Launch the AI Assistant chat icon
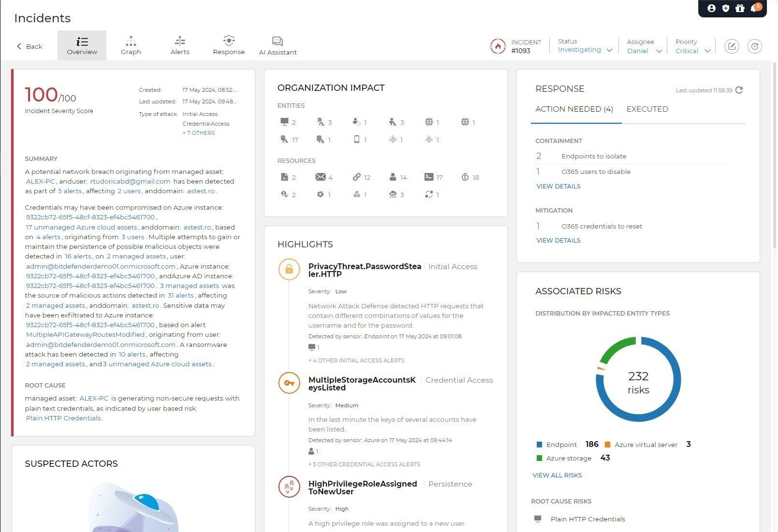 coord(278,45)
